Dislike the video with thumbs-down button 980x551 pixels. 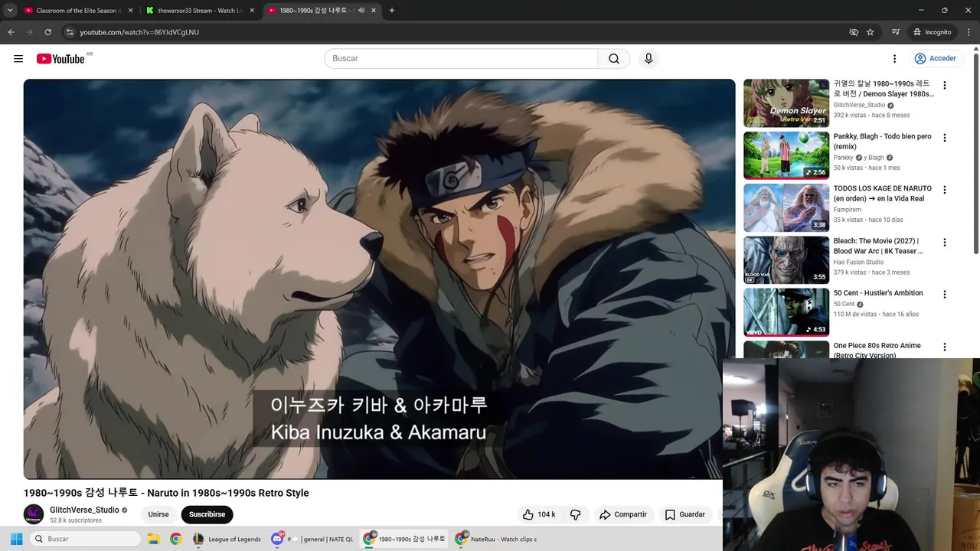(576, 514)
